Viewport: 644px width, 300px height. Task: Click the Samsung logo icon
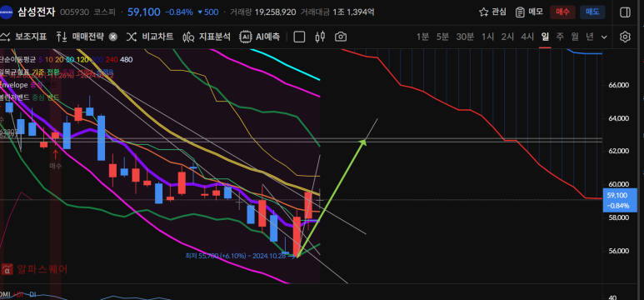7,12
